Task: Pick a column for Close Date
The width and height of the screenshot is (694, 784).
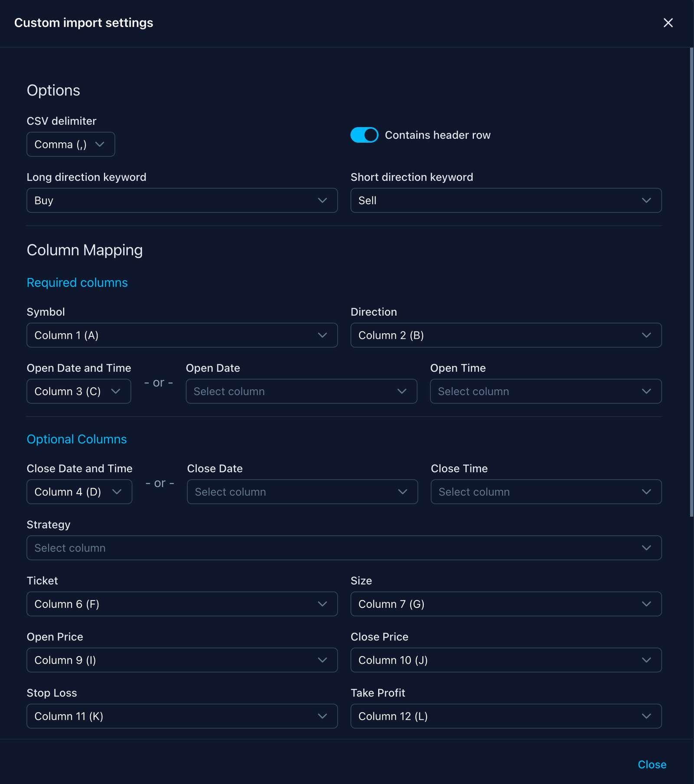Action: pyautogui.click(x=302, y=492)
